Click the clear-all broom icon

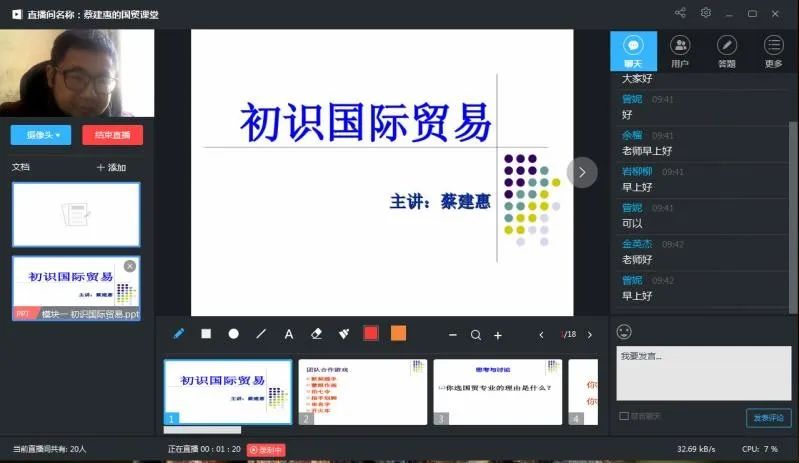click(344, 334)
